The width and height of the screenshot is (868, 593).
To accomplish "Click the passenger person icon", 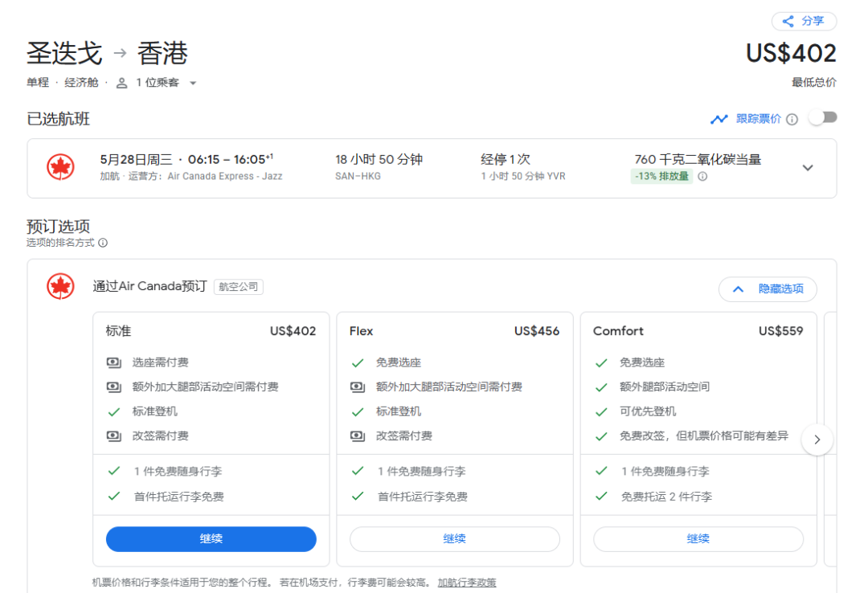I will tap(122, 83).
